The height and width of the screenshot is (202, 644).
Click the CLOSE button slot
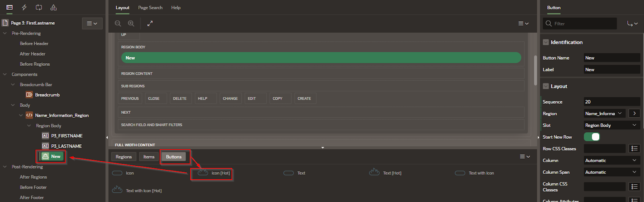(x=156, y=98)
